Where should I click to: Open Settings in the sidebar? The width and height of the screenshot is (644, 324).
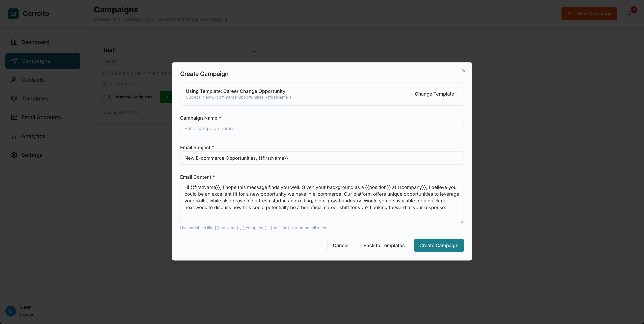[x=32, y=155]
